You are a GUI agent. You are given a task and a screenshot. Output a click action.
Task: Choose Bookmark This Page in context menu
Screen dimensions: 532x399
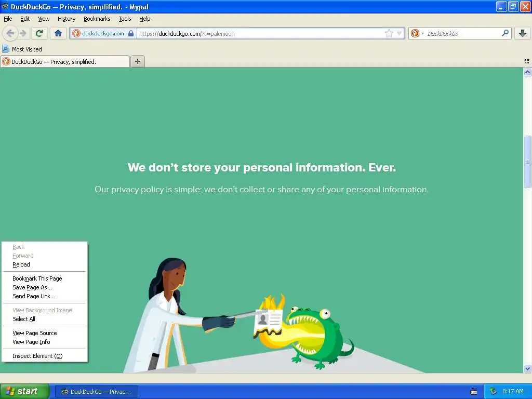pyautogui.click(x=45, y=278)
